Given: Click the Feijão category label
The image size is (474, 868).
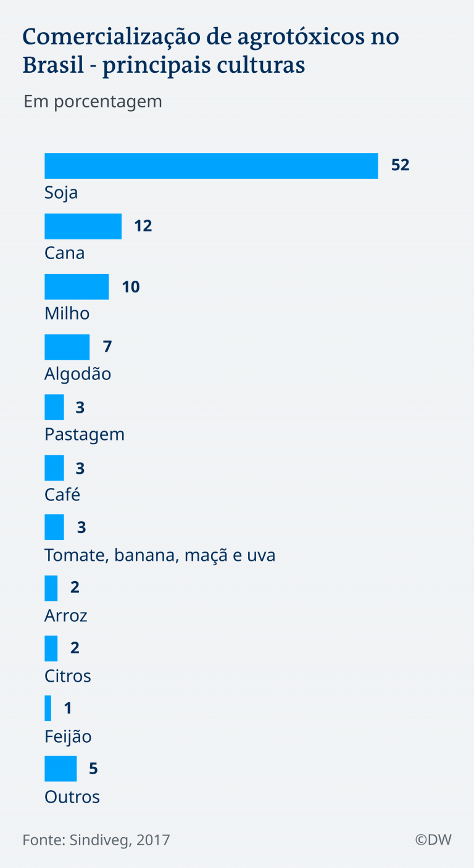Looking at the screenshot, I should pos(68,737).
